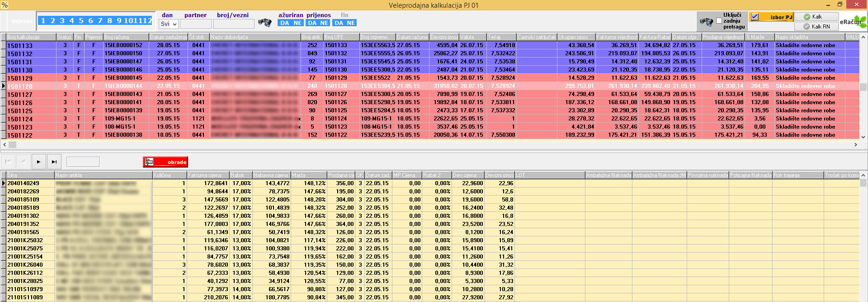Click binoculars icon beside Uključi zadnju pretragu
The width and height of the screenshot is (868, 302).
point(706,21)
